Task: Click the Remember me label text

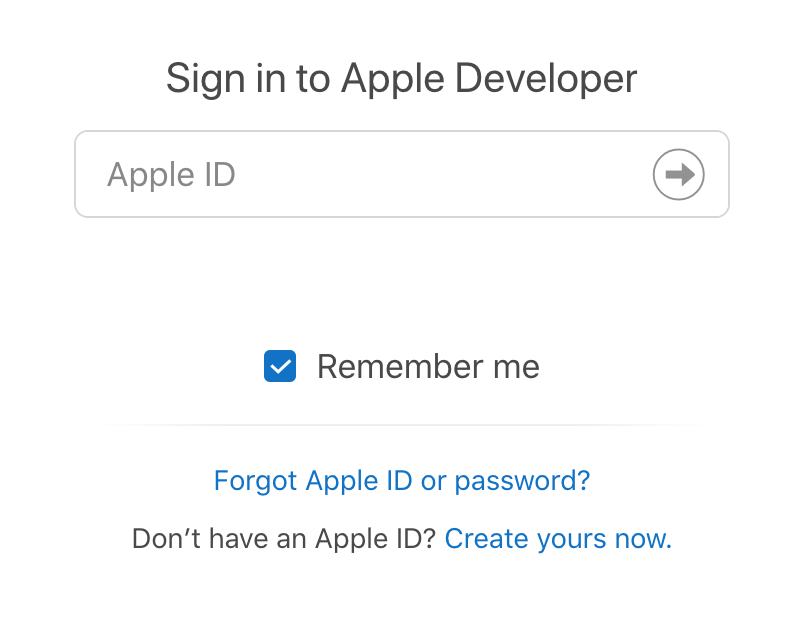Action: 428,367
